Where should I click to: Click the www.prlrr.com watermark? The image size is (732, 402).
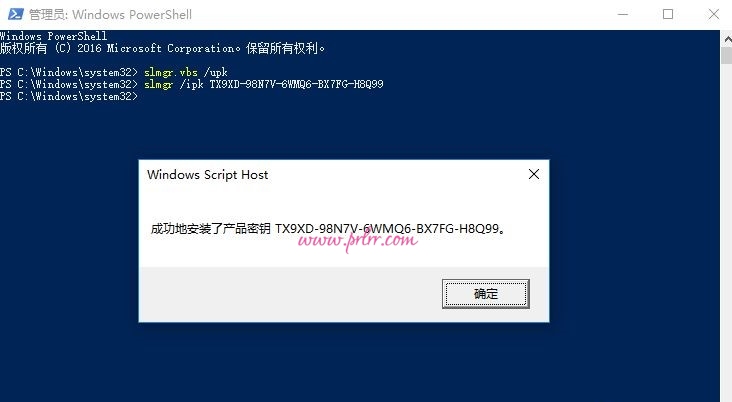pos(357,241)
